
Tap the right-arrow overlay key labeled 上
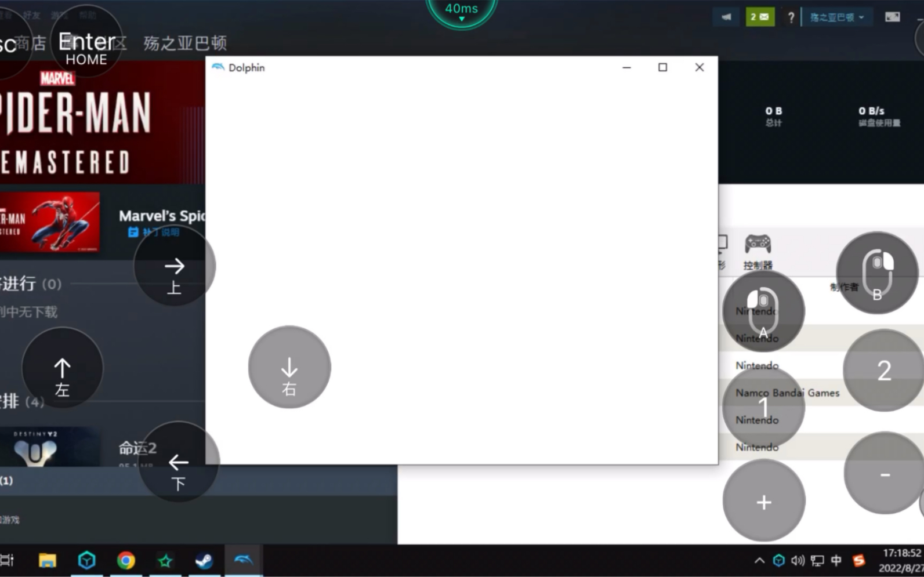coord(175,266)
